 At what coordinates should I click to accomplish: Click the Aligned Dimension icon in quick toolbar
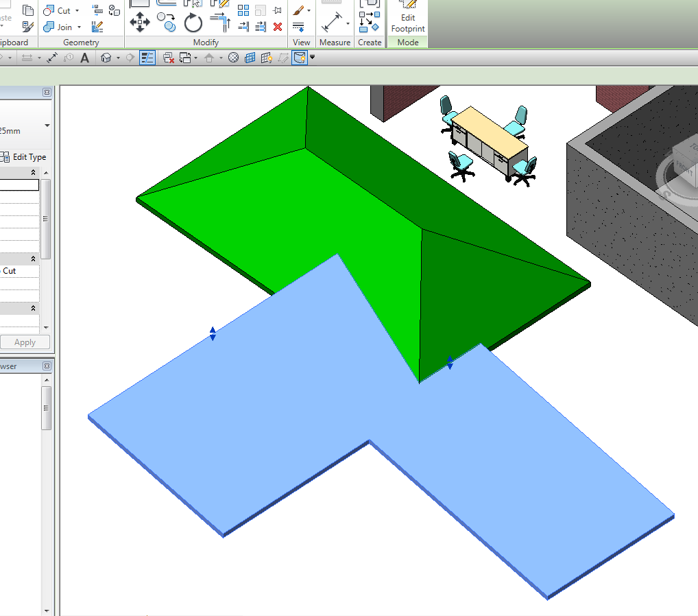coord(52,58)
